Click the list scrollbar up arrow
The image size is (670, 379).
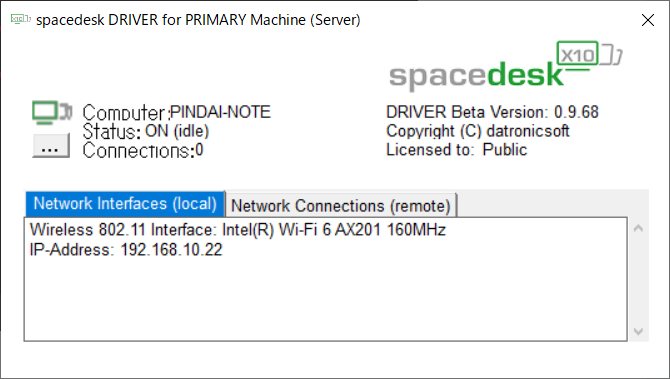[638, 229]
